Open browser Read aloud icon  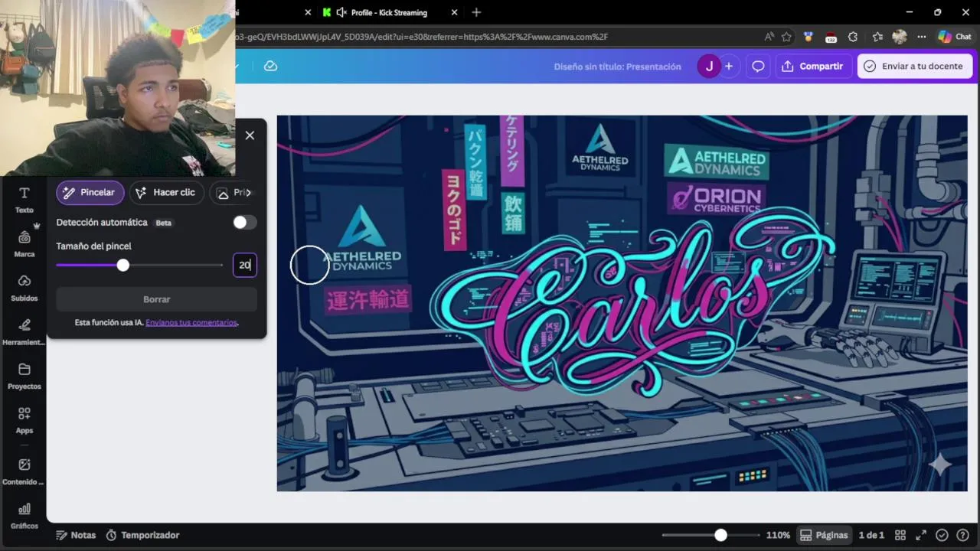(769, 36)
